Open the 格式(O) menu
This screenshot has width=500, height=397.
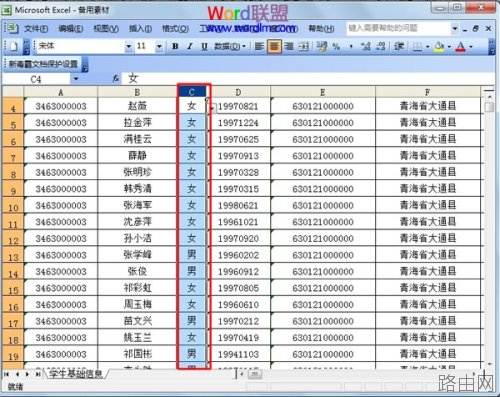(x=175, y=29)
